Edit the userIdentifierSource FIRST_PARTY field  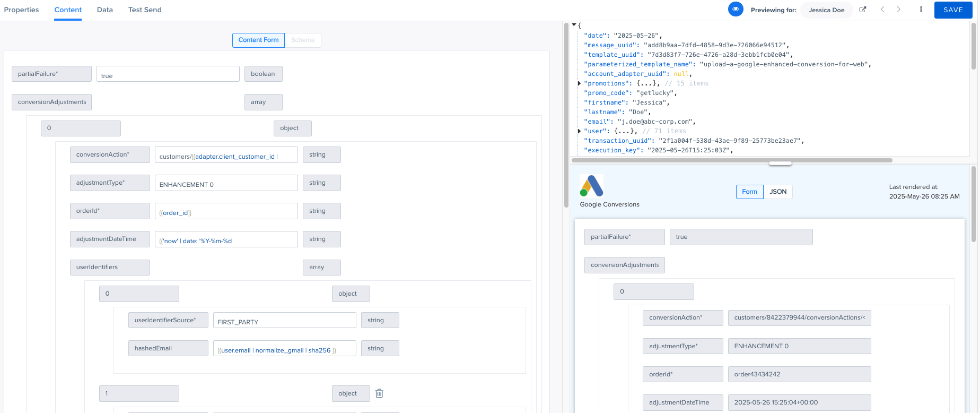click(x=285, y=320)
